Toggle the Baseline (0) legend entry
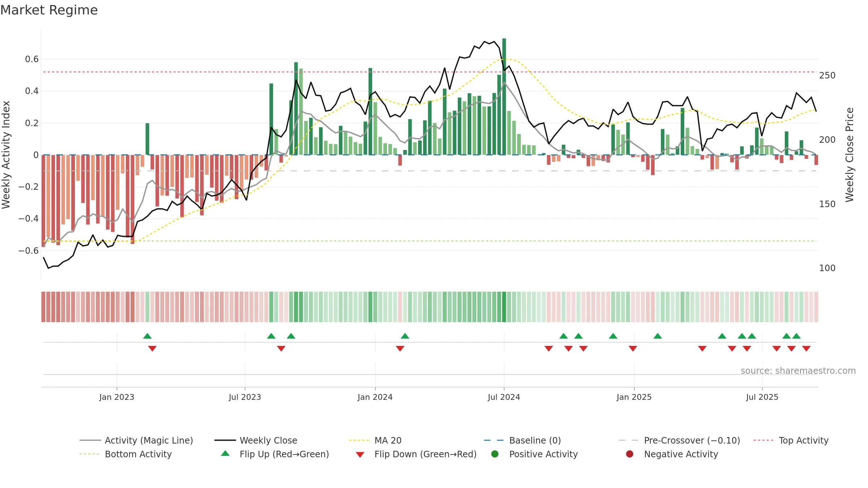868x488 pixels. click(x=522, y=440)
